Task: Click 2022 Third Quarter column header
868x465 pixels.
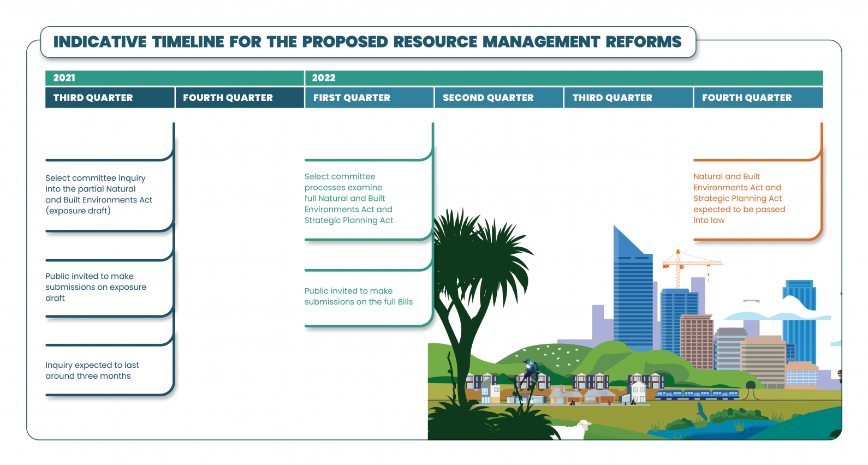Action: coord(628,98)
